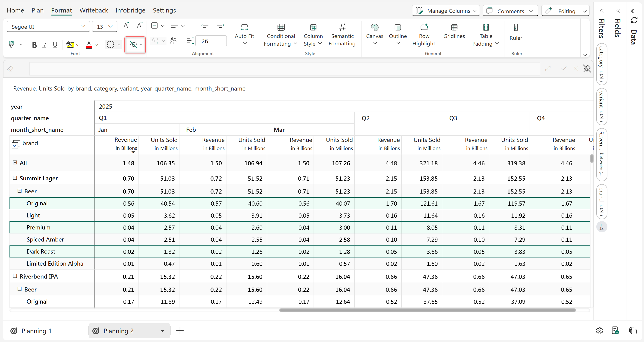
Task: Collapse the Summit Lager row
Action: pos(15,178)
